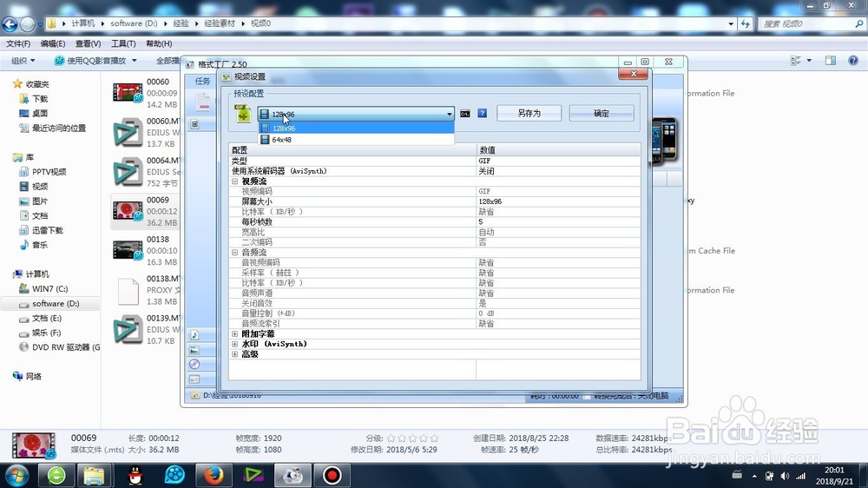Open the 图片 library
This screenshot has width=868, height=488.
(40, 201)
